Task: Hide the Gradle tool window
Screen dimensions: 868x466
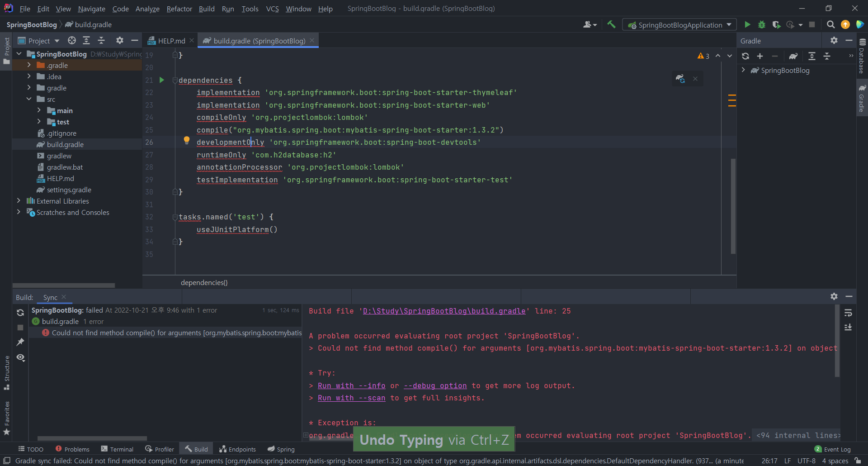Action: 849,41
